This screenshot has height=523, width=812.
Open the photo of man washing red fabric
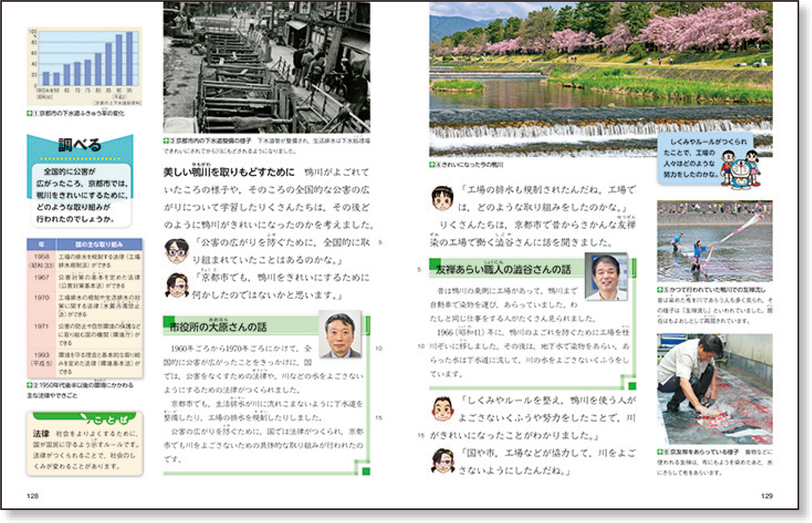[714, 389]
